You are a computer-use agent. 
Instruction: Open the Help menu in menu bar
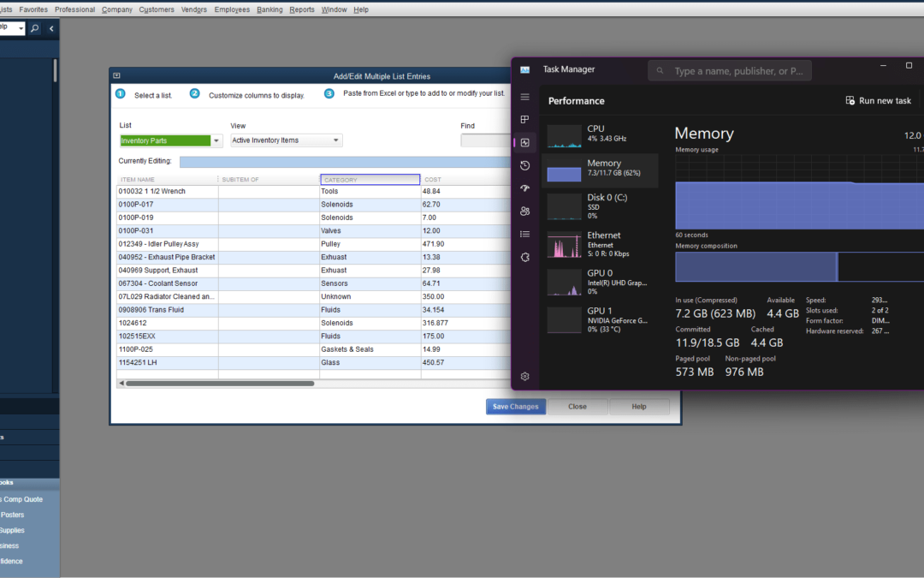(x=361, y=9)
